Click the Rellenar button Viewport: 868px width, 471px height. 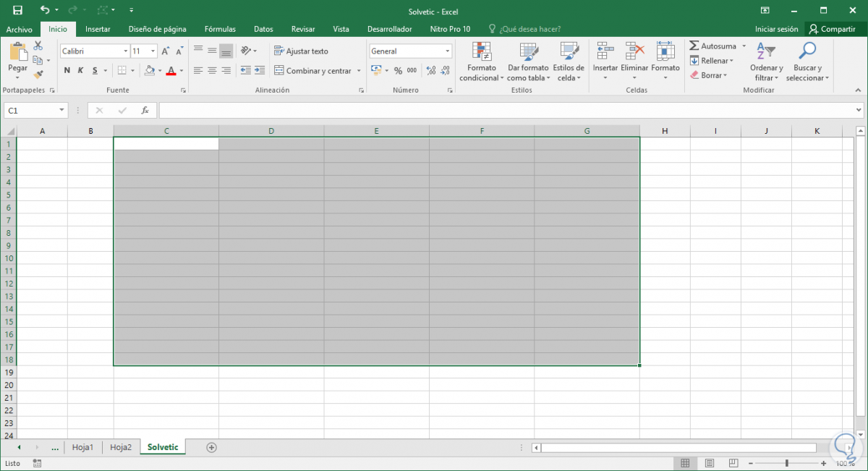tap(712, 61)
